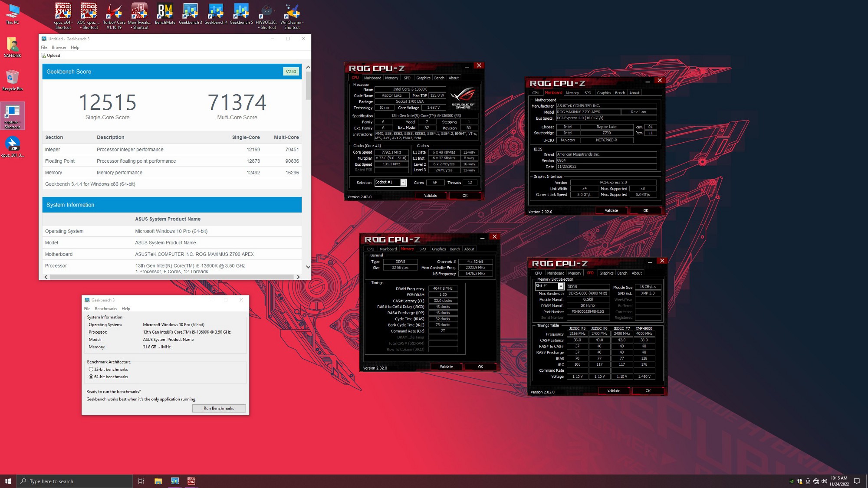
Task: Open Task View in the taskbar
Action: click(141, 481)
